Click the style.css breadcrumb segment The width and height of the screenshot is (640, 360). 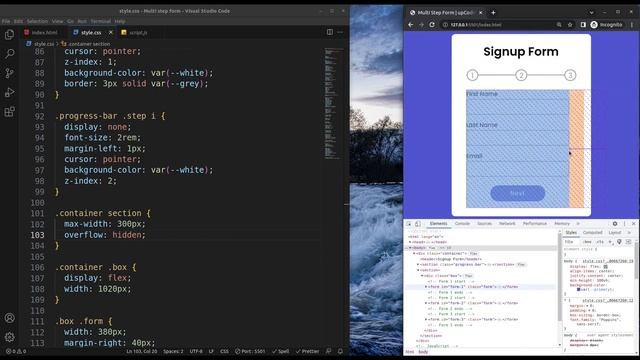click(40, 44)
